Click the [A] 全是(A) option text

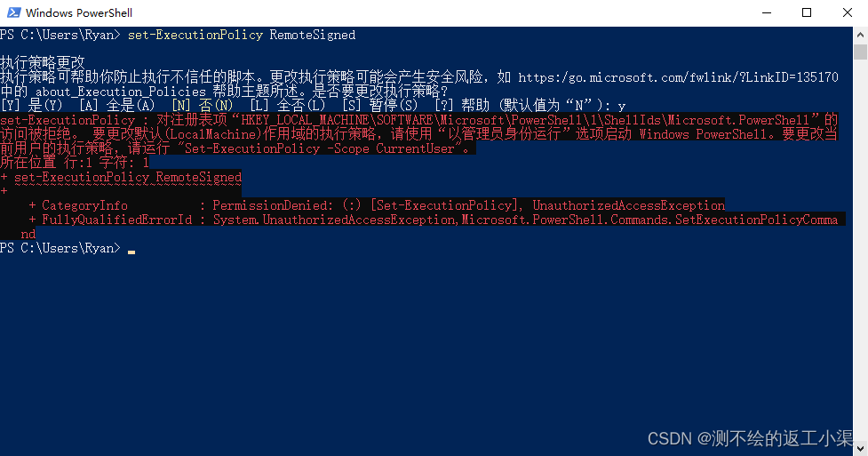pos(116,105)
